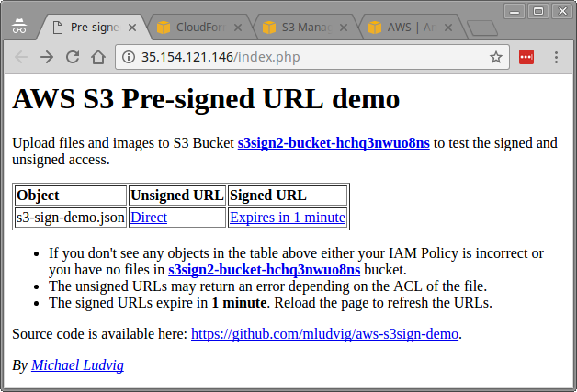This screenshot has height=392, width=577.
Task: Click the s3-sign-demo.json table cell
Action: pos(71,218)
